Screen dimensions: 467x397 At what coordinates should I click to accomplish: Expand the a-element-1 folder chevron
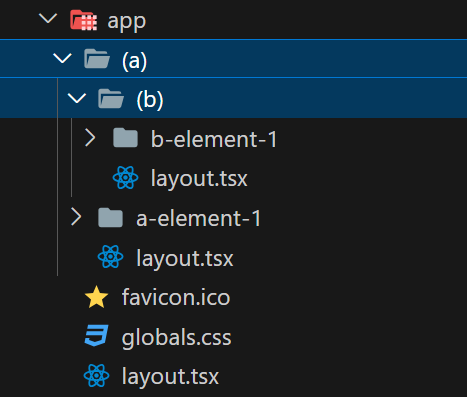(x=76, y=217)
